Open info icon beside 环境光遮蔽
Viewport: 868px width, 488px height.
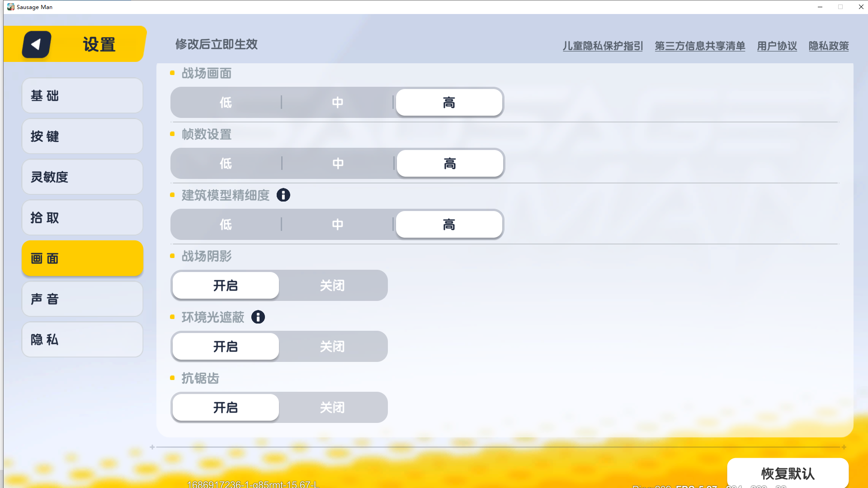258,317
